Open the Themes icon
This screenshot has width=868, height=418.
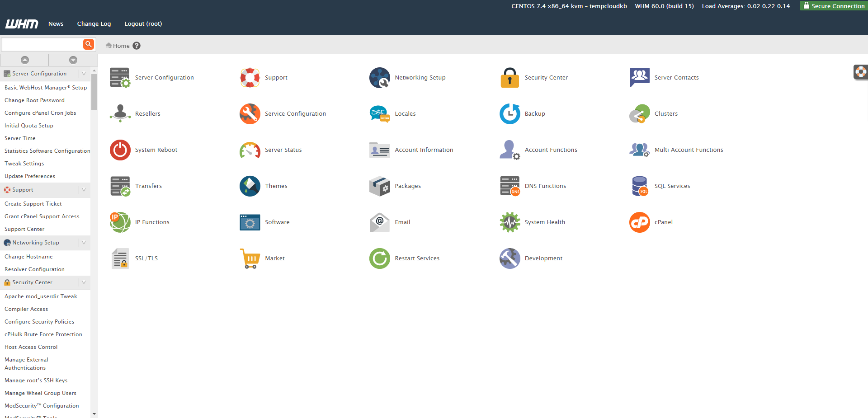[250, 186]
